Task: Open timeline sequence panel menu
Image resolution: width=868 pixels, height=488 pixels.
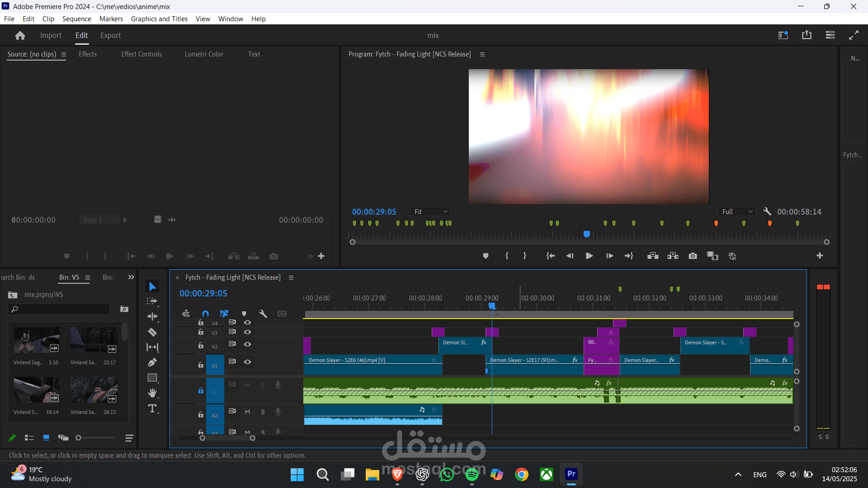Action: [291, 277]
